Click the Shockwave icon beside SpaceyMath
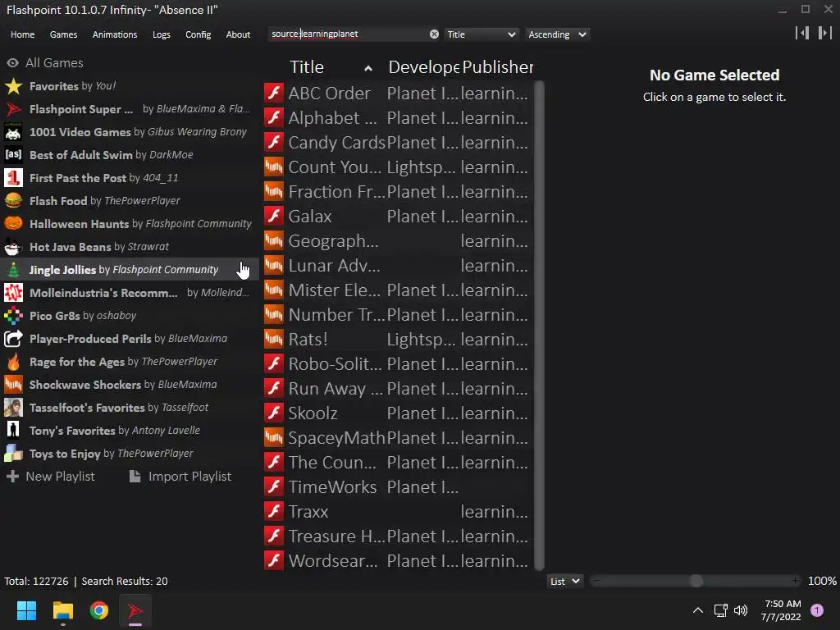The width and height of the screenshot is (840, 630). [x=274, y=438]
